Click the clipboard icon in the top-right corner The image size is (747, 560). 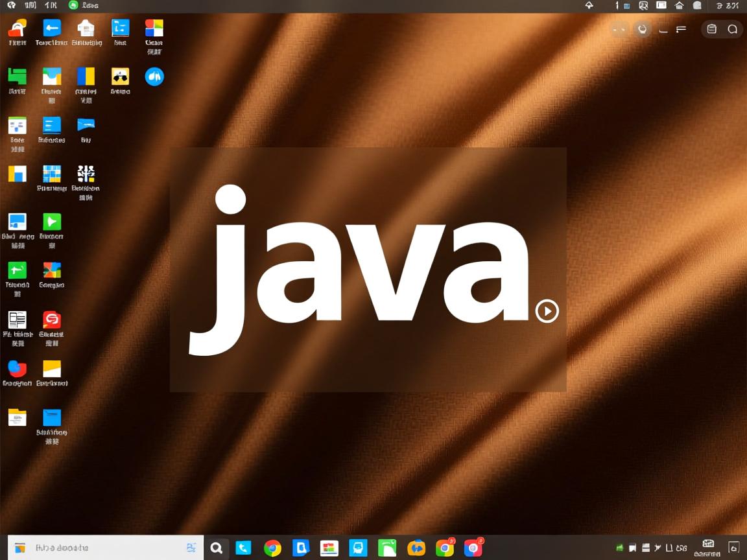[711, 29]
